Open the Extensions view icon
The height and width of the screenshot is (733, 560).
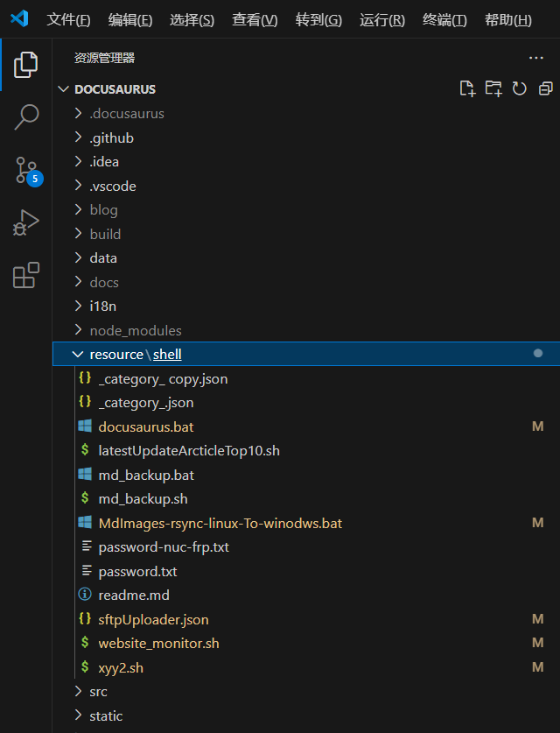point(25,275)
